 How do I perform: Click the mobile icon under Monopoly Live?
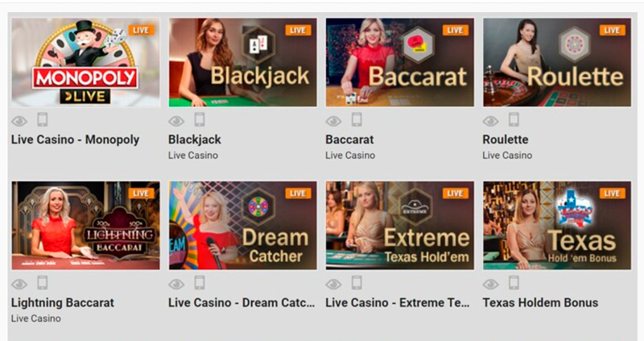43,119
